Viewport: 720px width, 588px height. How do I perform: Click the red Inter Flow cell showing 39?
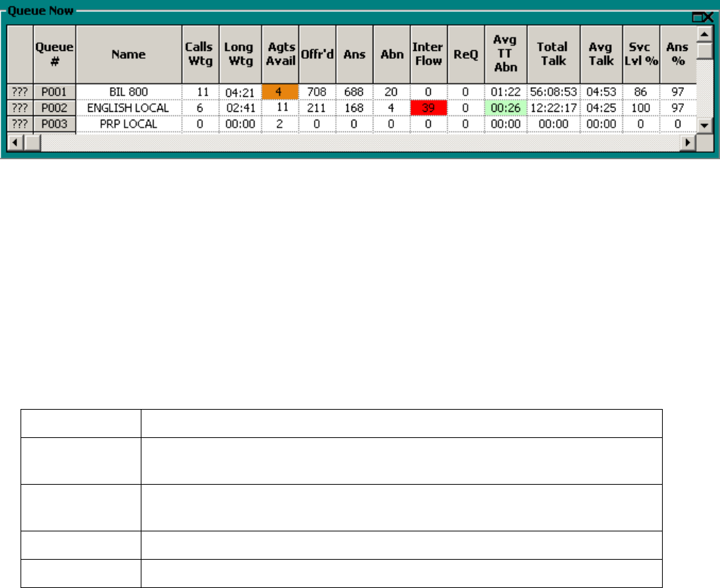coord(429,108)
